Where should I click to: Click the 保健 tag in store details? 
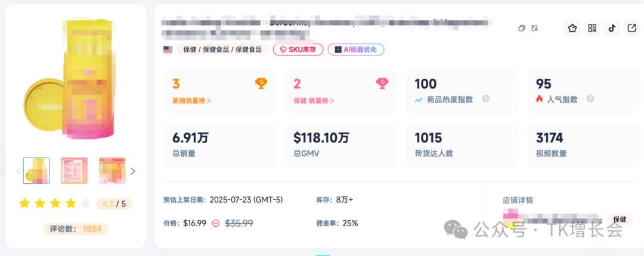pos(620,219)
